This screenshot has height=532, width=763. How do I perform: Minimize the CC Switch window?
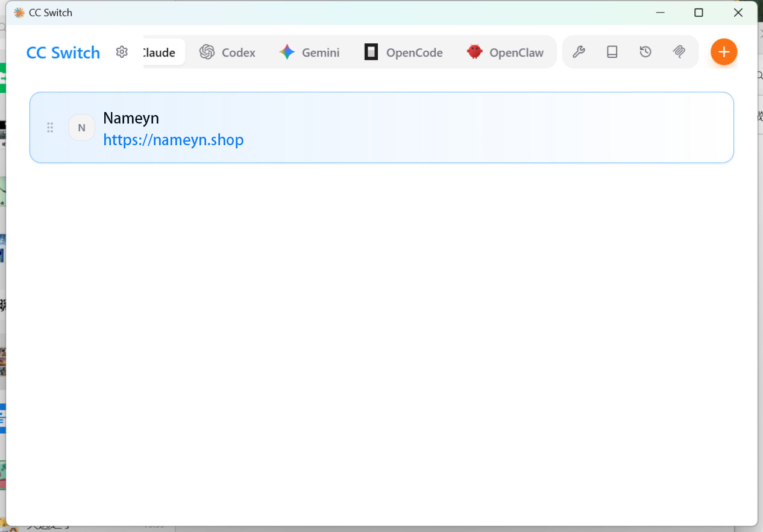pyautogui.click(x=661, y=13)
